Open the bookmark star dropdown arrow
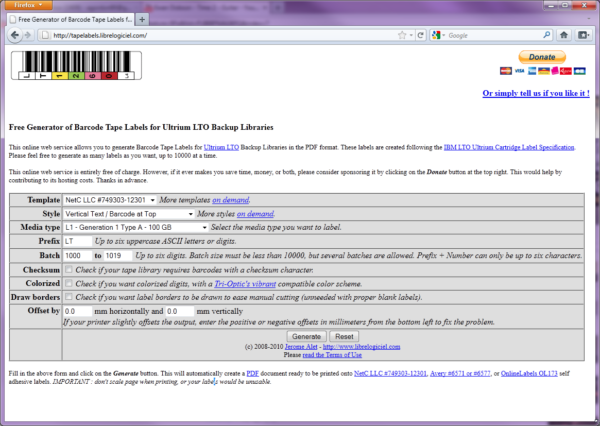 tap(411, 35)
